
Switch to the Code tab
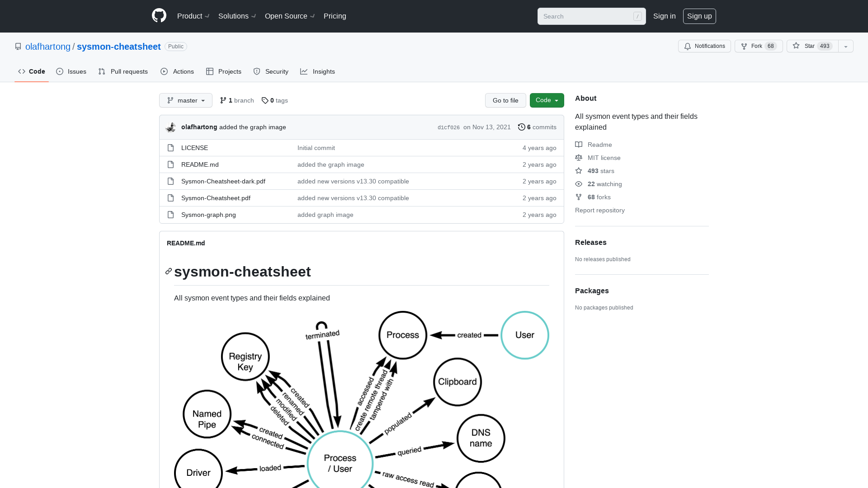pyautogui.click(x=32, y=71)
